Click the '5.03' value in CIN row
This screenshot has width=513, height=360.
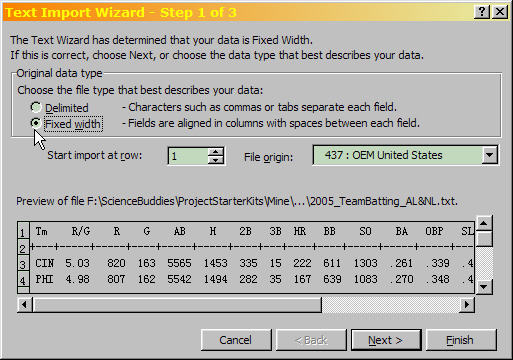pyautogui.click(x=77, y=263)
